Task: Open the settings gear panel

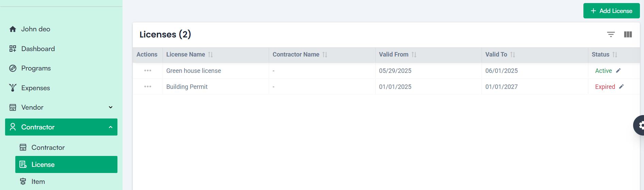Action: point(640,125)
